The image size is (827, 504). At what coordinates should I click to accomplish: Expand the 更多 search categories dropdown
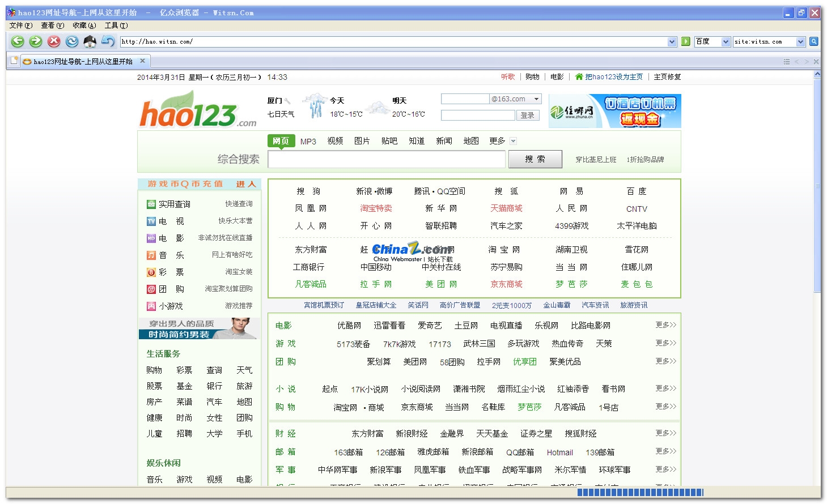(514, 141)
